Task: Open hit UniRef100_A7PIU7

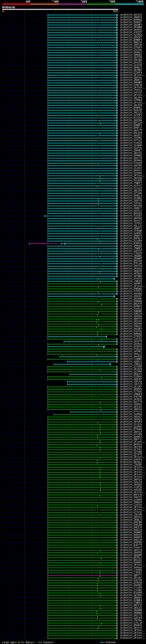Action: 131,93
